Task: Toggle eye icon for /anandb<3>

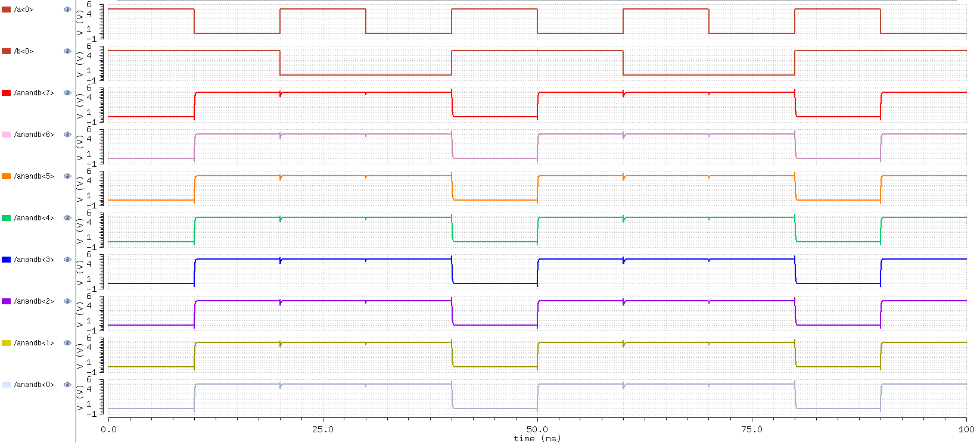Action: pos(67,260)
